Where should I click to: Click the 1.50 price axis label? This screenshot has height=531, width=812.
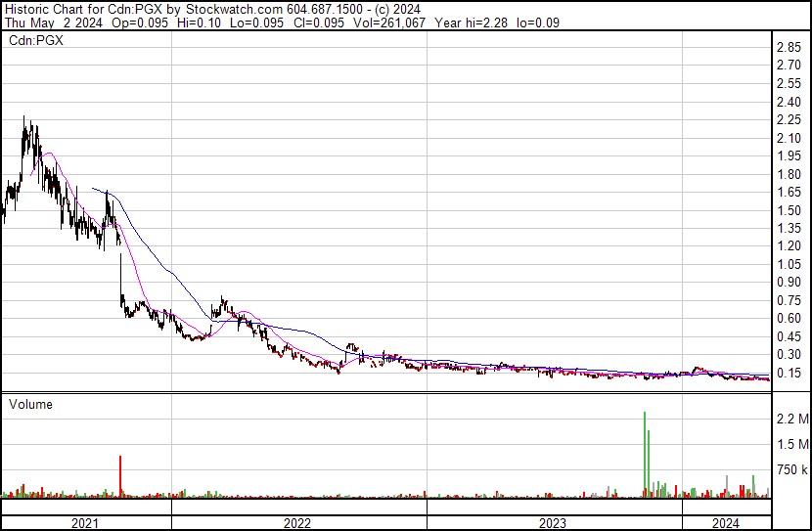pos(789,210)
